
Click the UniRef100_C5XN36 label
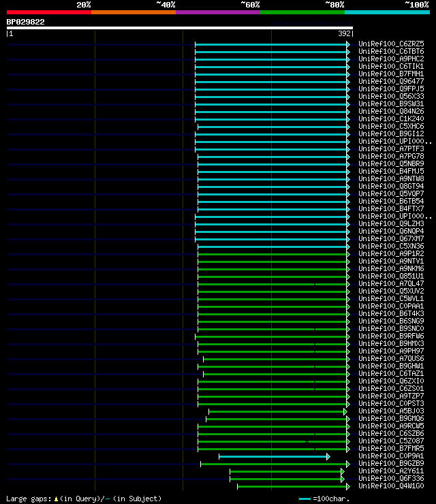coord(391,247)
